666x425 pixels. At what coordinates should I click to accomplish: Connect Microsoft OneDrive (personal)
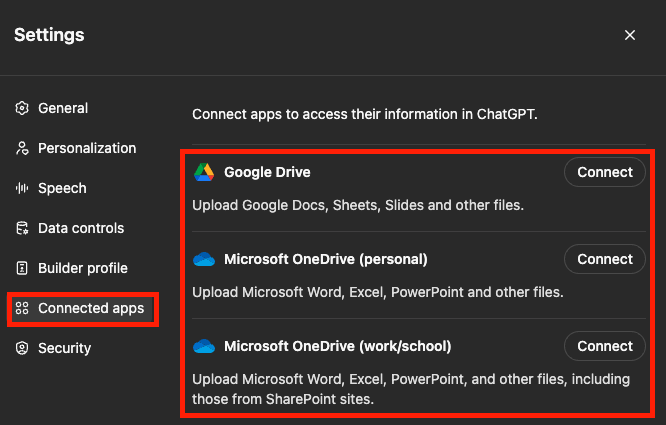(605, 259)
